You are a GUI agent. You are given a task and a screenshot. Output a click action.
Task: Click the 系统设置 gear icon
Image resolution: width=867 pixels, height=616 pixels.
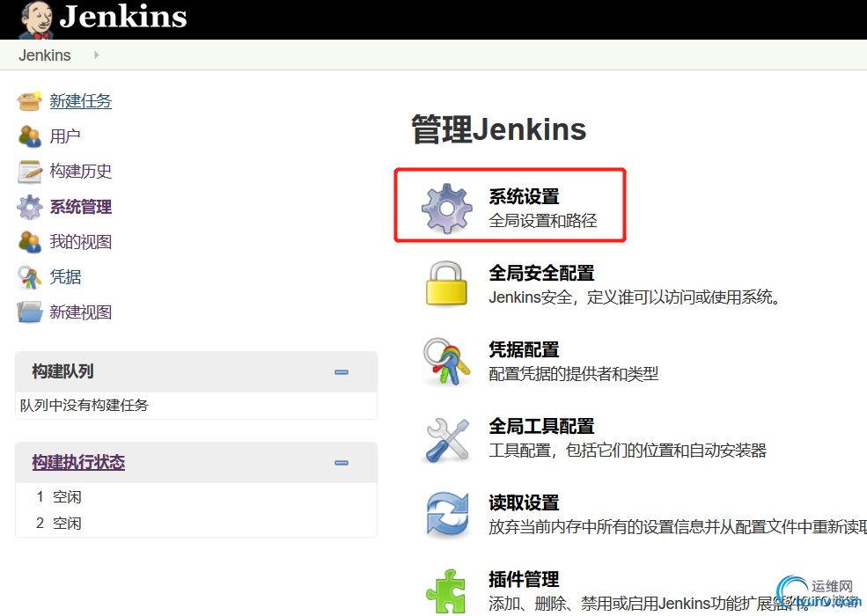(x=447, y=209)
